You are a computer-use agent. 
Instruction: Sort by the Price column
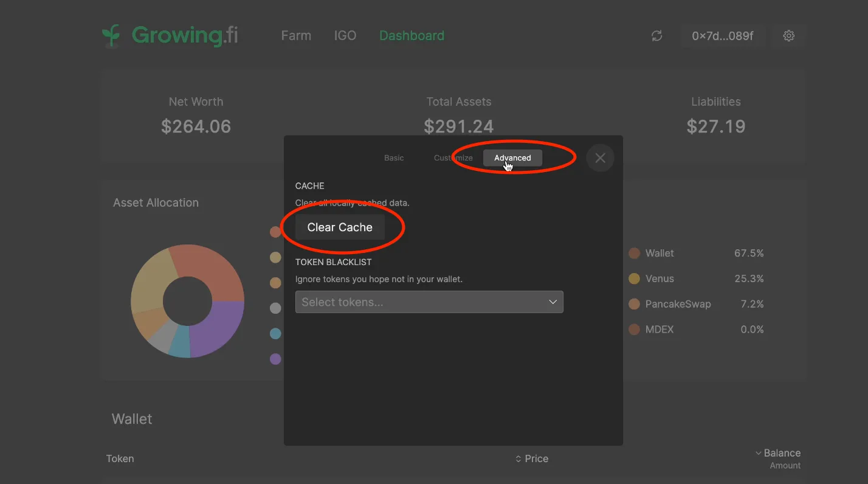point(532,459)
